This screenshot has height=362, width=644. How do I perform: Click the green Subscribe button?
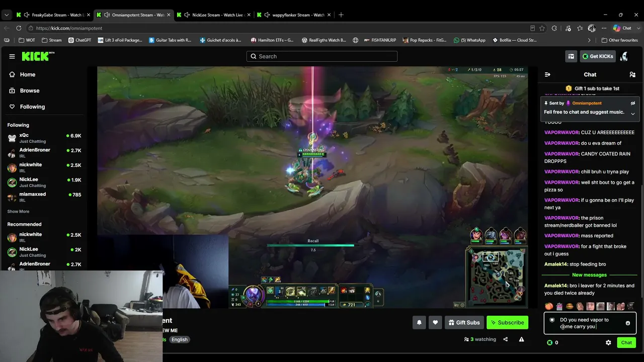[507, 322]
